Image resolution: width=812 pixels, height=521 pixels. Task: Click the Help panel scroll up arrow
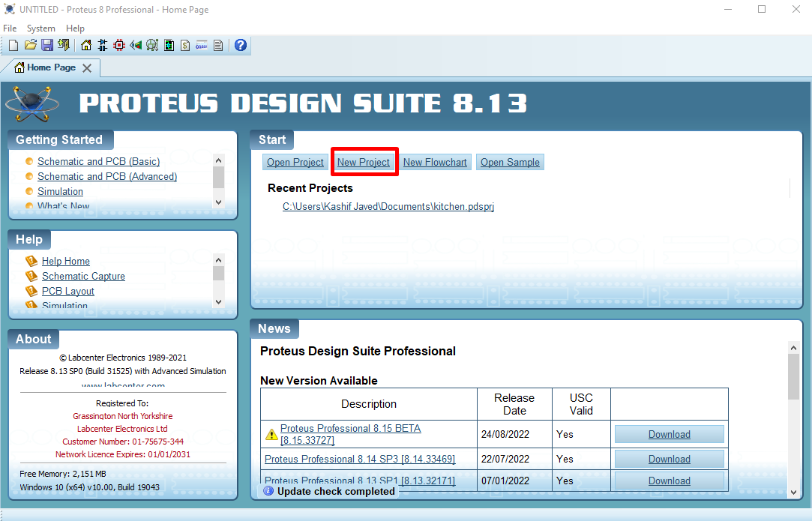tap(218, 260)
